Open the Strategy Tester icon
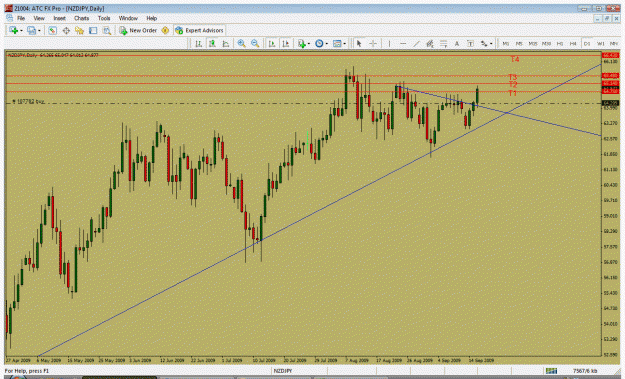 click(106, 30)
